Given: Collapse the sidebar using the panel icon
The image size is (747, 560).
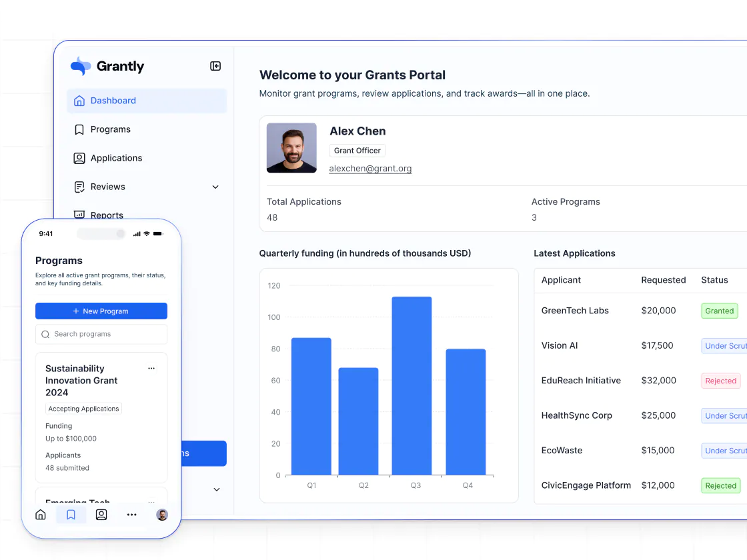Looking at the screenshot, I should point(215,66).
